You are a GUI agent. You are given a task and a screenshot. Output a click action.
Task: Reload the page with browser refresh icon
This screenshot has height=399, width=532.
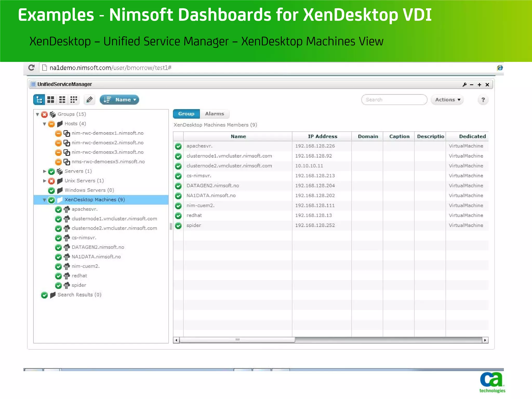tap(31, 68)
